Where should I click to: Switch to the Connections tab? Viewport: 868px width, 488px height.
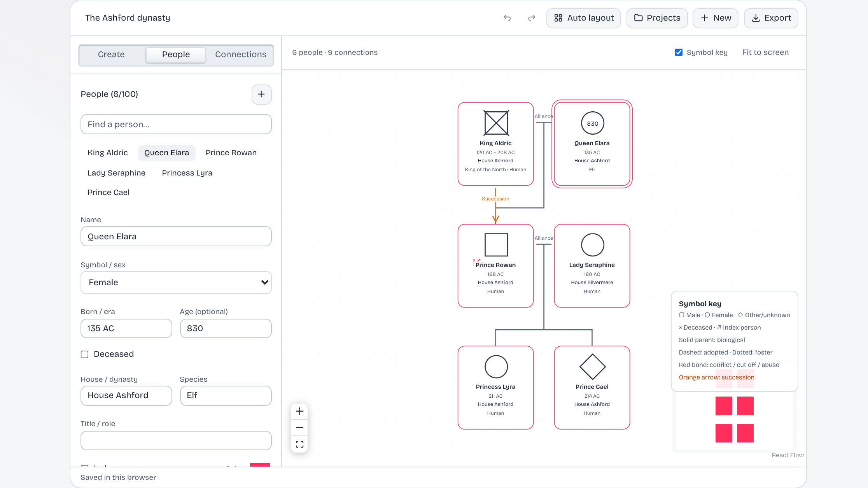[241, 54]
